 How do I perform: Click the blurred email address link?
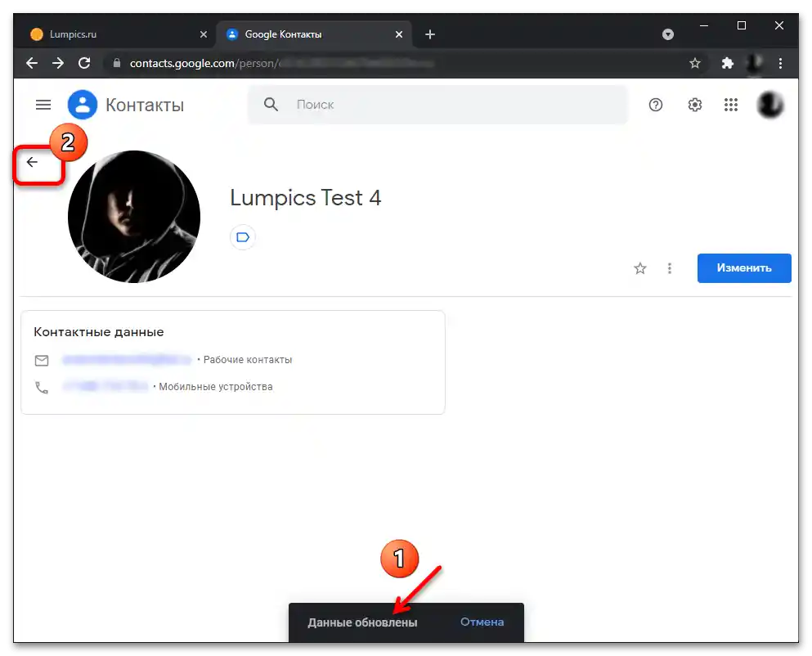[127, 360]
